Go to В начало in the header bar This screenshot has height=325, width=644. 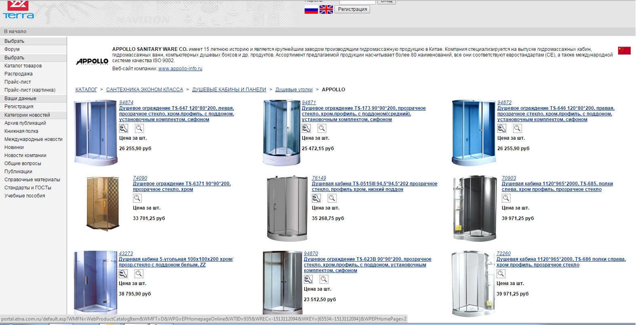[15, 31]
